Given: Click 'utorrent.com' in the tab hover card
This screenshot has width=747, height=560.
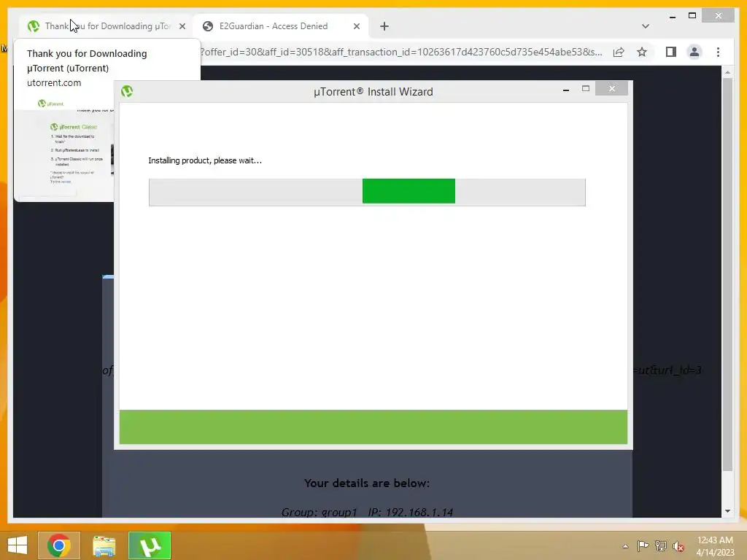Looking at the screenshot, I should click(54, 83).
